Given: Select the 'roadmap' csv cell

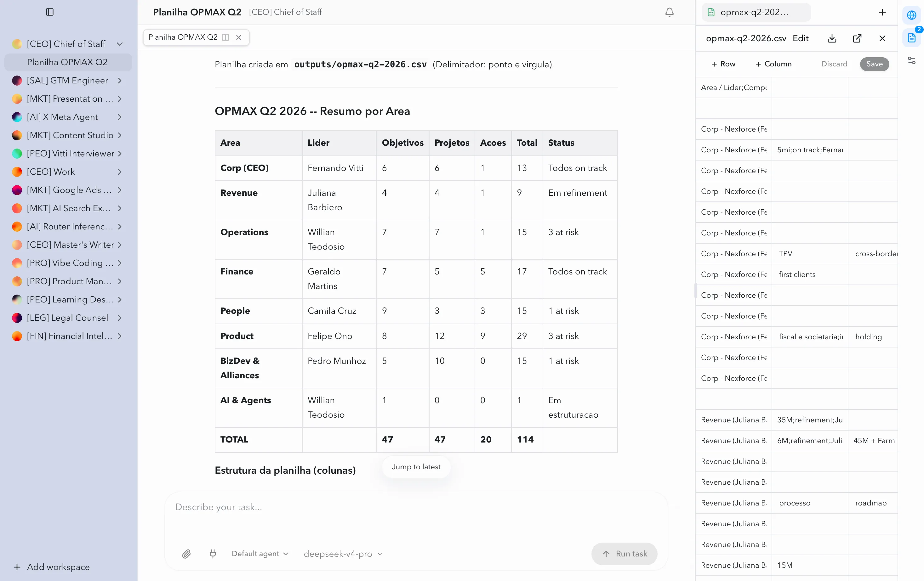Looking at the screenshot, I should click(x=873, y=503).
